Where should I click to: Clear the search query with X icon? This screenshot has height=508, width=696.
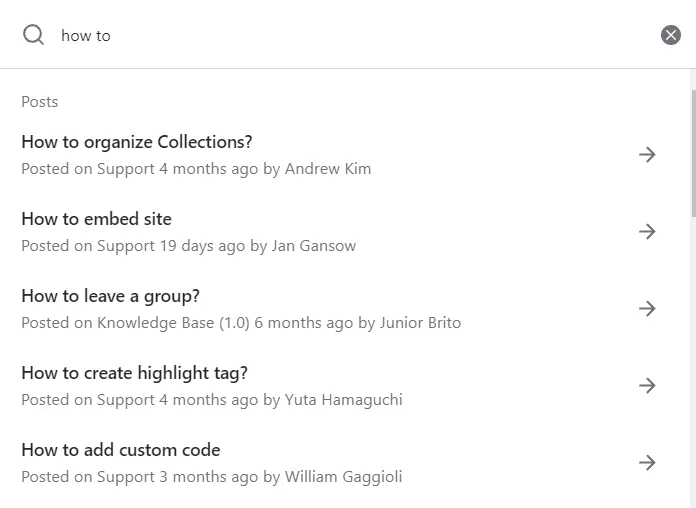tap(670, 35)
